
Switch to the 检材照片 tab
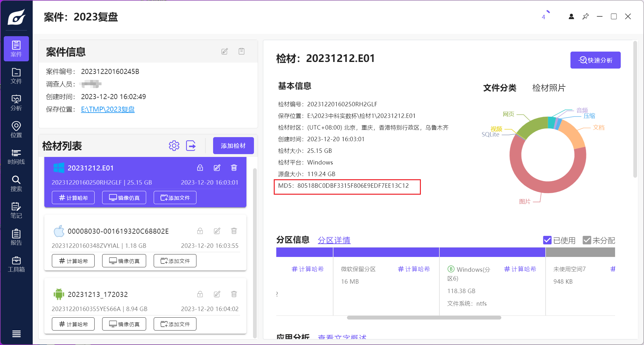[x=549, y=88]
